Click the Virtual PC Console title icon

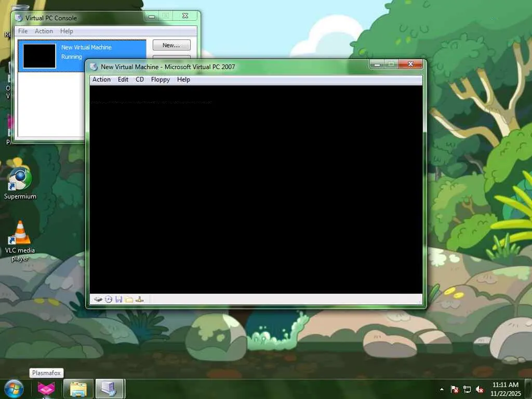click(19, 18)
